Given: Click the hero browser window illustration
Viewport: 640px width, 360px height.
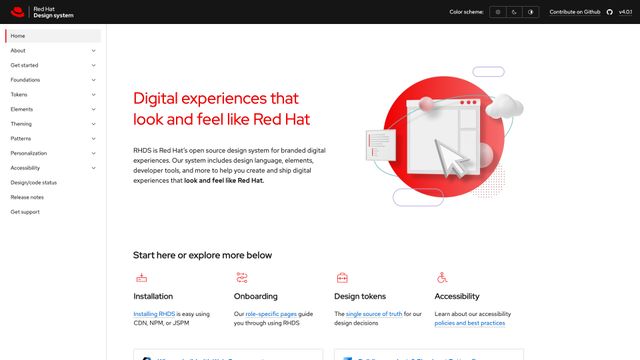Looking at the screenshot, I should coord(444,137).
